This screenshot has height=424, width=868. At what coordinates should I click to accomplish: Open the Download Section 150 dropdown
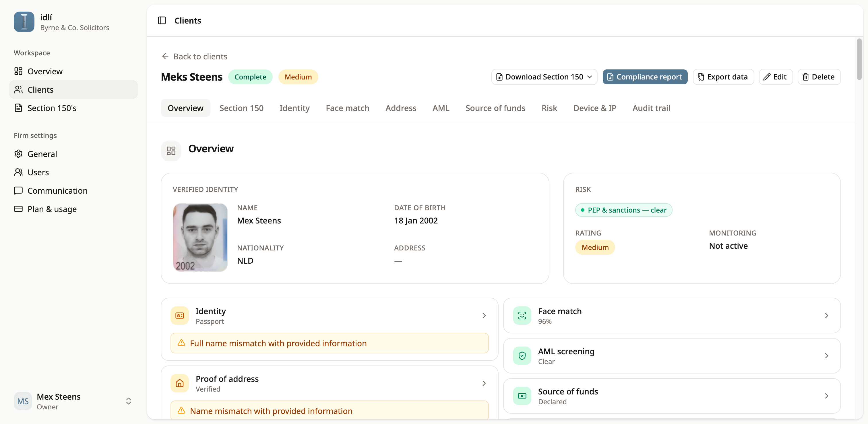(544, 77)
